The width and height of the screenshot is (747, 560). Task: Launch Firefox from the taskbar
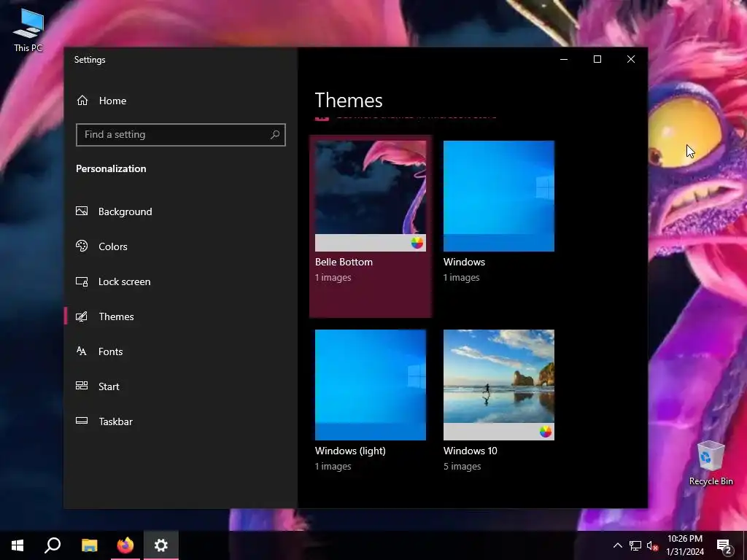click(125, 545)
